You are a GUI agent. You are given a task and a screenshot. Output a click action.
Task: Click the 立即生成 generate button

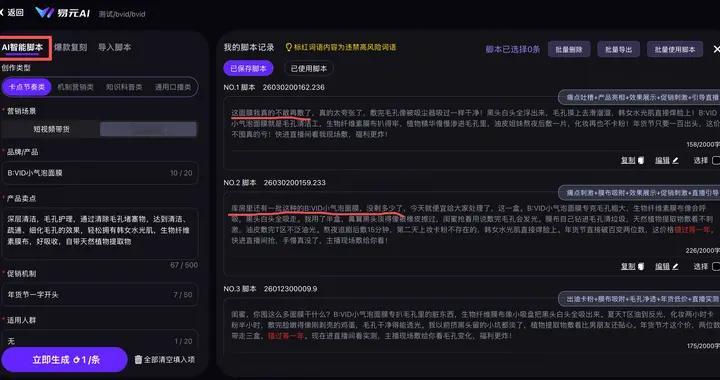click(x=65, y=360)
